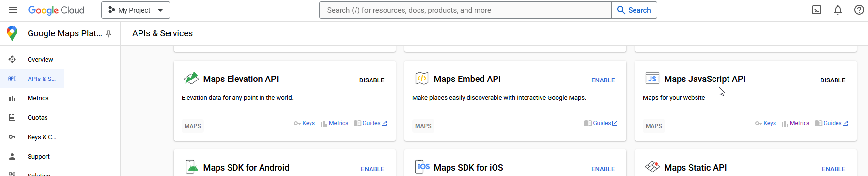This screenshot has width=868, height=176.
Task: Select APIs & Services sidebar item
Action: 32,79
